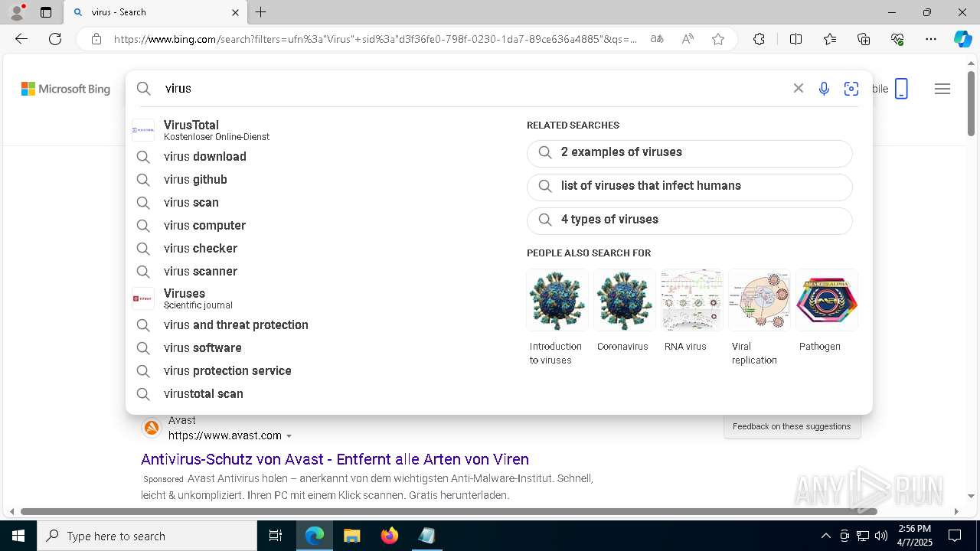Click the Avast site favicon

pyautogui.click(x=152, y=428)
